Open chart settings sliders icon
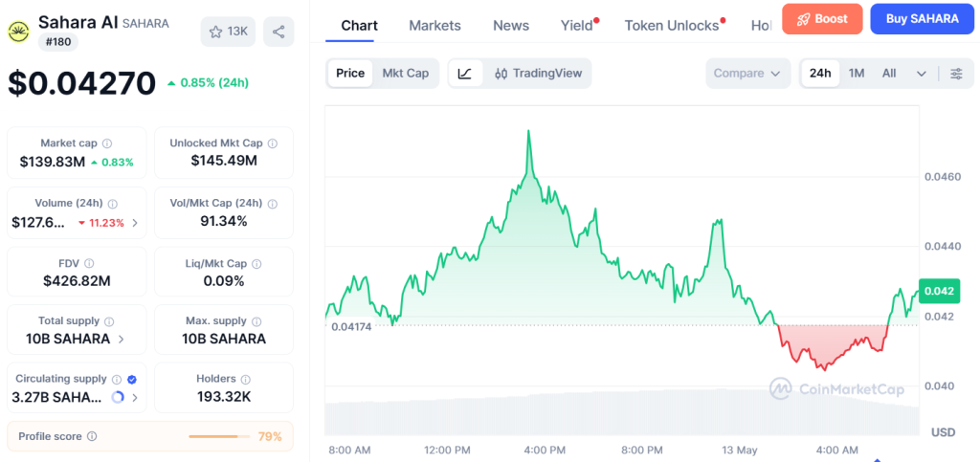The height and width of the screenshot is (462, 980). [x=956, y=74]
